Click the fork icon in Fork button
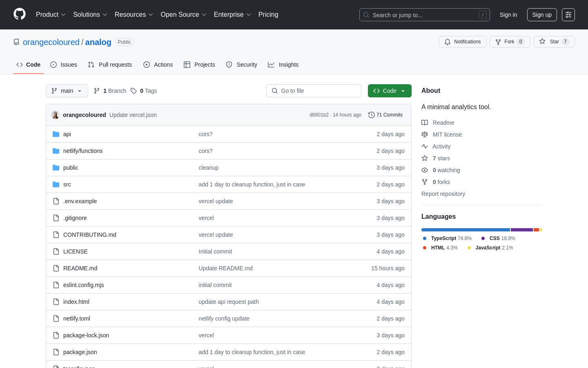Image resolution: width=588 pixels, height=368 pixels. point(498,42)
